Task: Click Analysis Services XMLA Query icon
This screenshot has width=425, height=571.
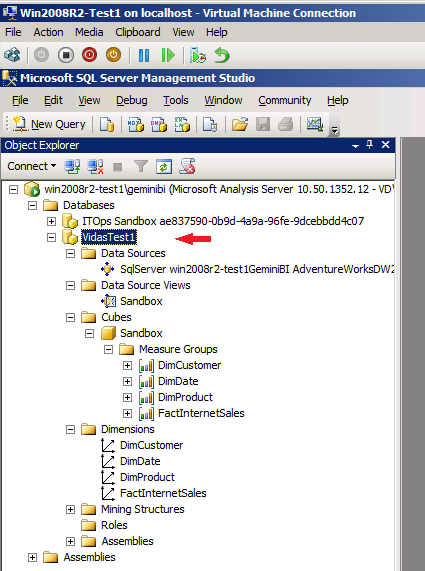Action: [182, 124]
